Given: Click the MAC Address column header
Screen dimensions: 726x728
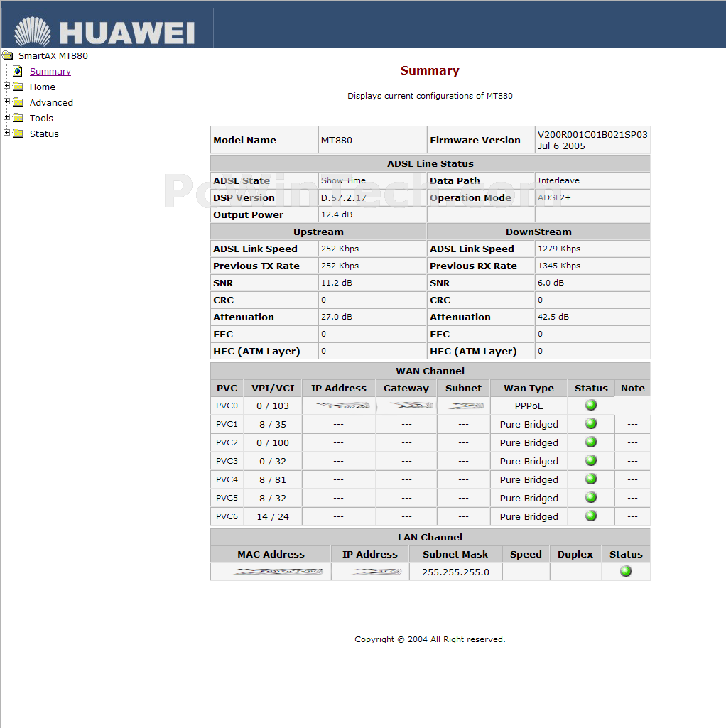Looking at the screenshot, I should pyautogui.click(x=271, y=555).
